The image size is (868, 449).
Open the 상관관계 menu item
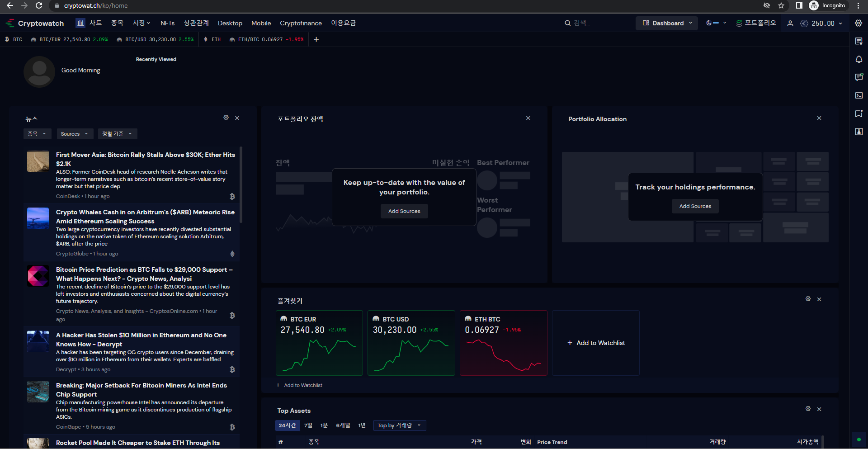[x=196, y=23]
